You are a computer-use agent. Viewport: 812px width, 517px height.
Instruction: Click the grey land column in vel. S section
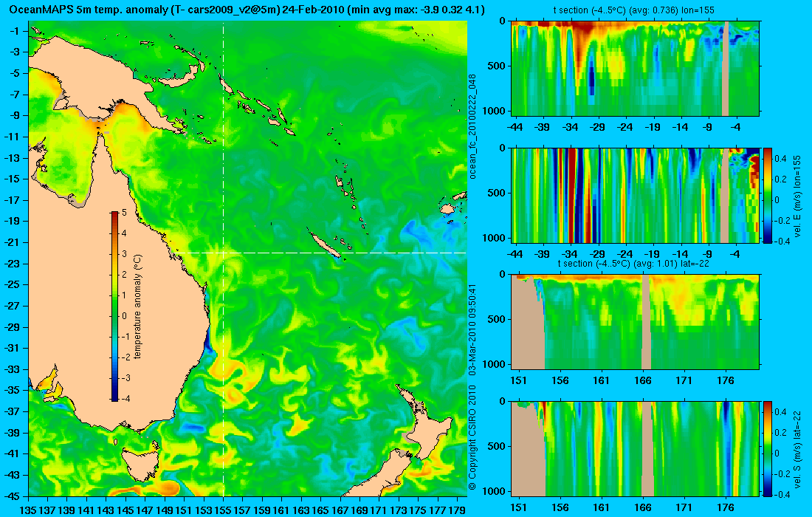pyautogui.click(x=647, y=448)
